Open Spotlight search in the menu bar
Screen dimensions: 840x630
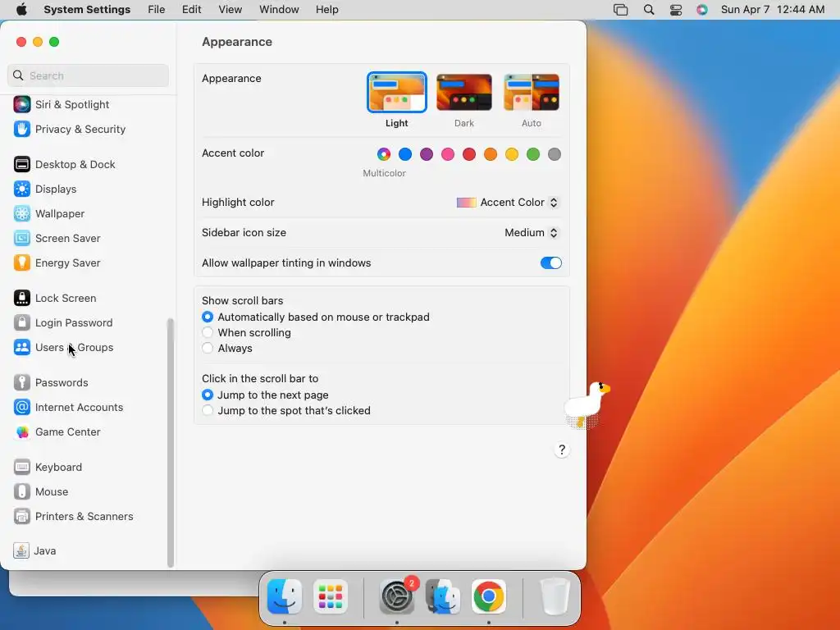click(x=649, y=10)
